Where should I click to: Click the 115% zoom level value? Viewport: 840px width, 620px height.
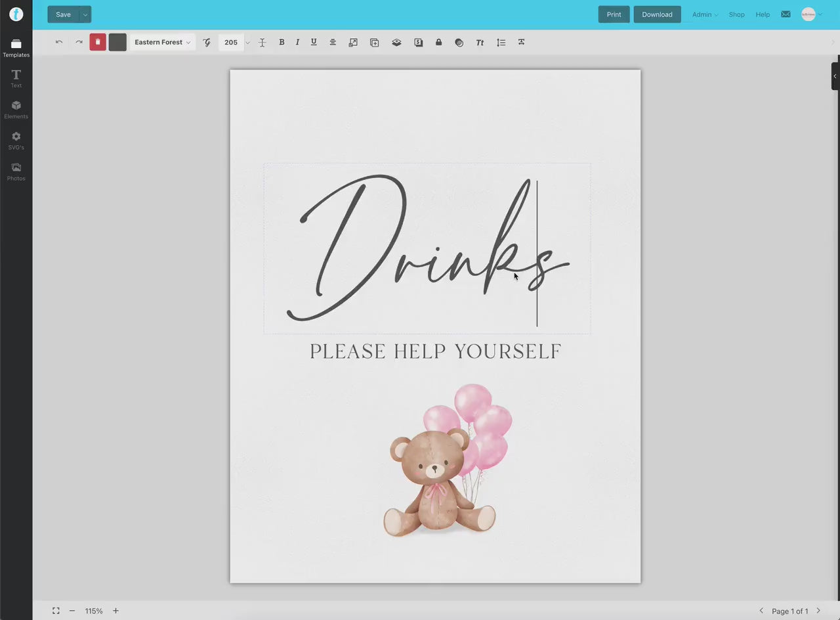pyautogui.click(x=94, y=611)
